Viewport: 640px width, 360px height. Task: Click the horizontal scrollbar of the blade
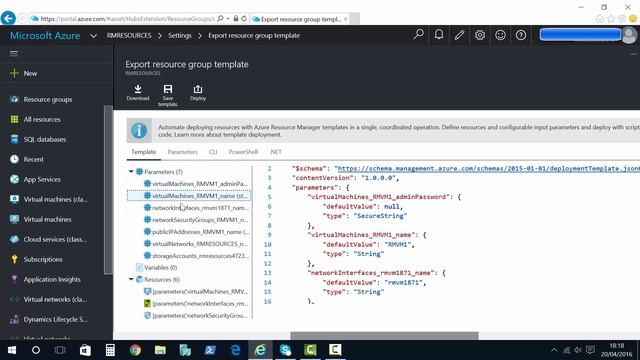pyautogui.click(x=384, y=336)
